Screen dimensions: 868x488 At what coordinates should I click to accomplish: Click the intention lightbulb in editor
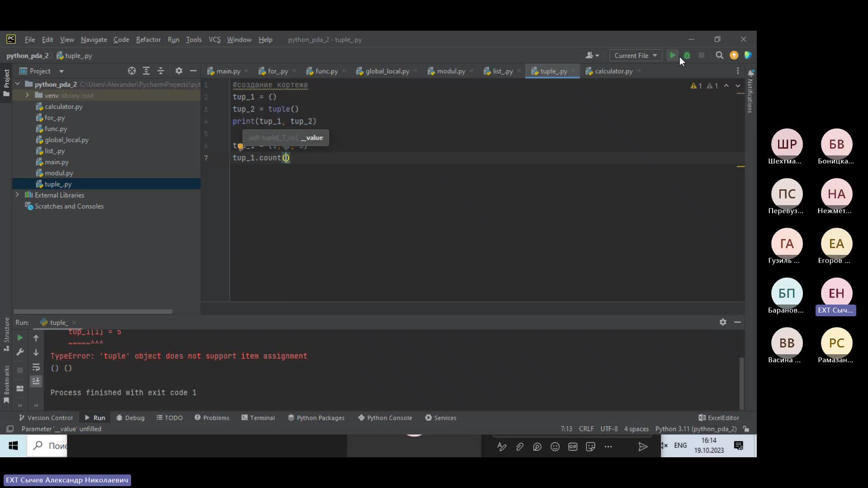coord(241,146)
